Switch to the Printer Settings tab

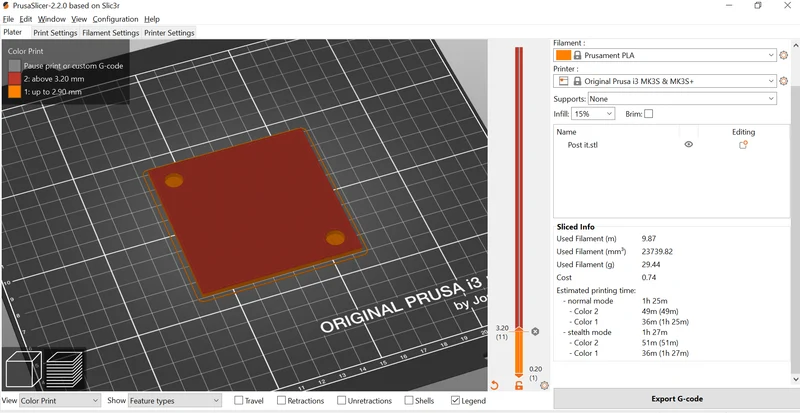pos(169,33)
